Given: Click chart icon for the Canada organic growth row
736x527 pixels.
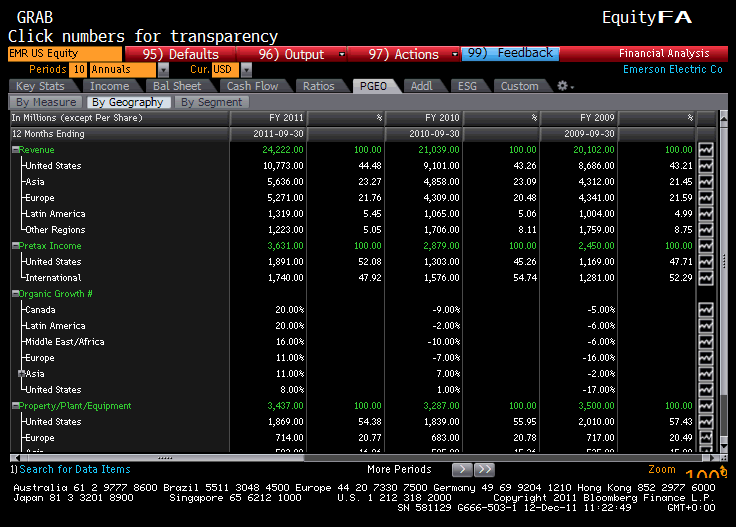Looking at the screenshot, I should 705,310.
